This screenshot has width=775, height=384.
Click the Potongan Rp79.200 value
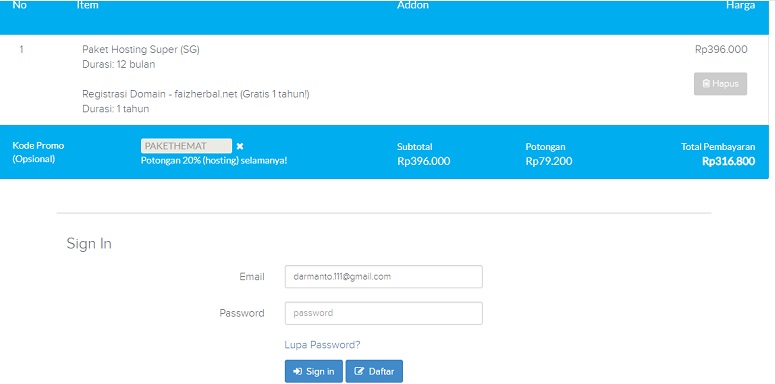(x=549, y=162)
